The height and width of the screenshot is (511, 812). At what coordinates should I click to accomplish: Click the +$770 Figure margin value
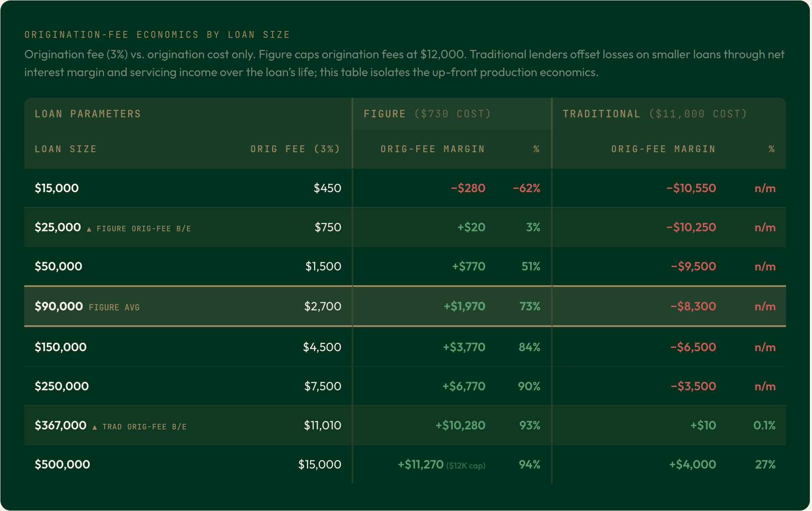click(468, 266)
